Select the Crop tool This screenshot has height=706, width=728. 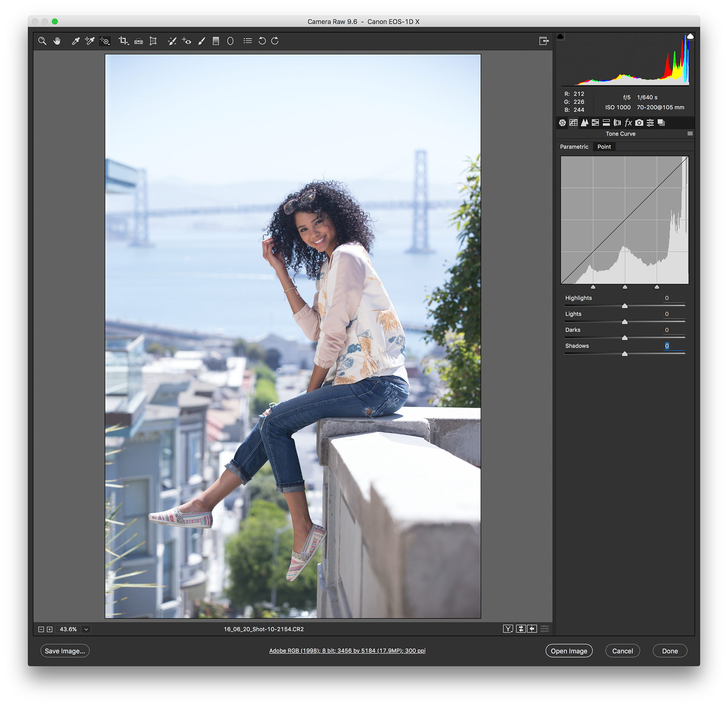(x=123, y=41)
